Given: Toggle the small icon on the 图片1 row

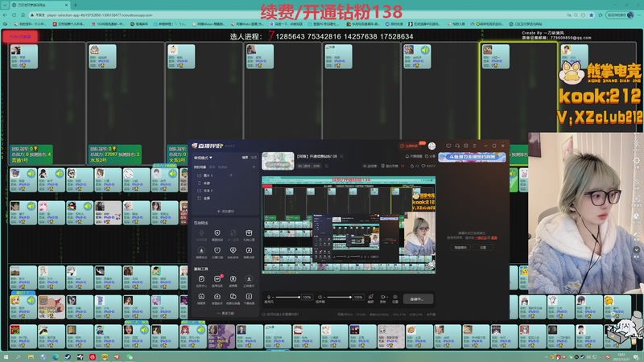Looking at the screenshot, I should (231, 175).
